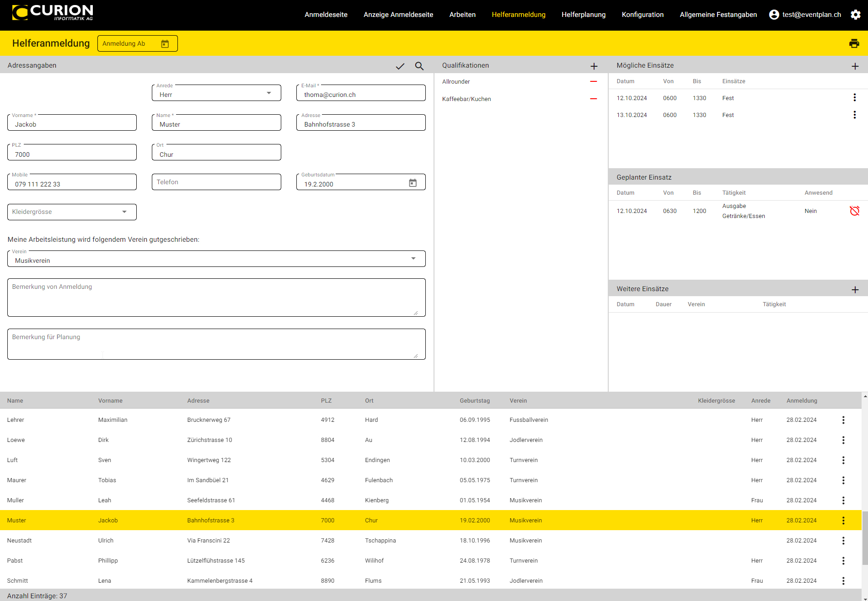Click the red alarm-off icon in Geplanter Einsatz
The height and width of the screenshot is (601, 868).
pyautogui.click(x=854, y=211)
